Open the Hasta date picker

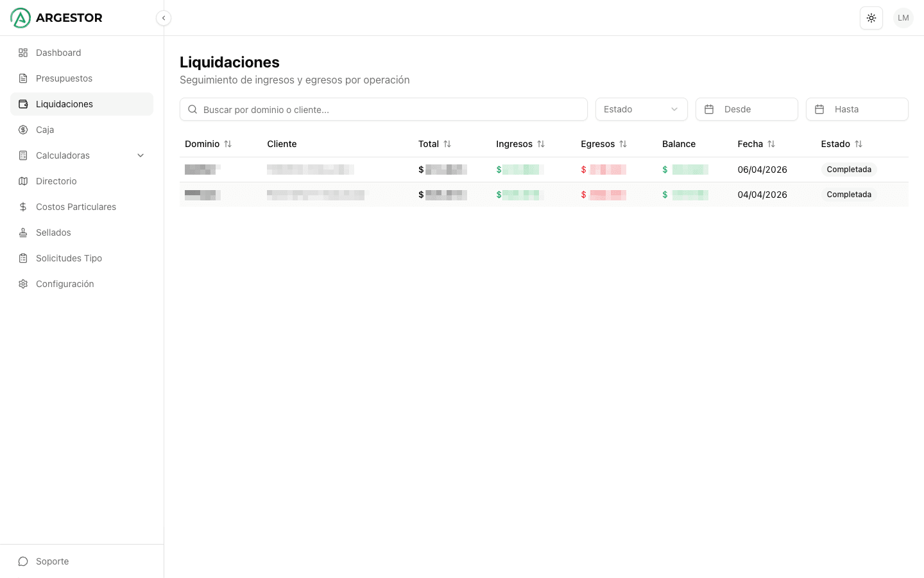point(857,109)
